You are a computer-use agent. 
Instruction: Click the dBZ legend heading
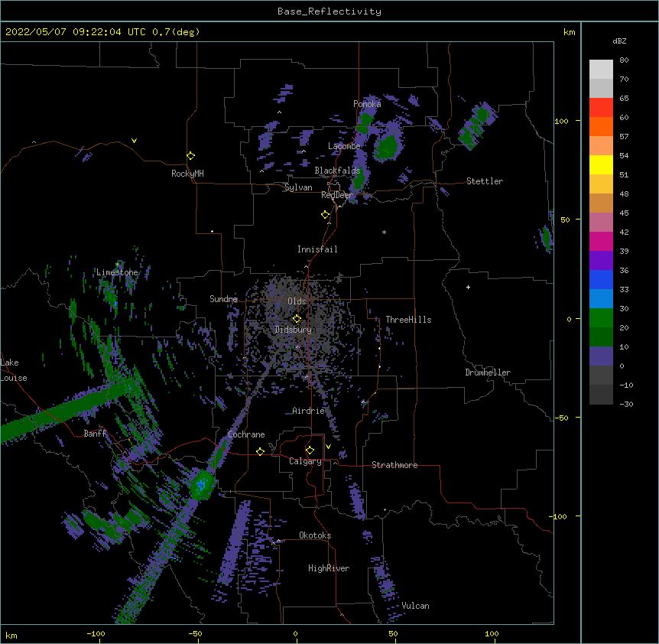(x=619, y=41)
